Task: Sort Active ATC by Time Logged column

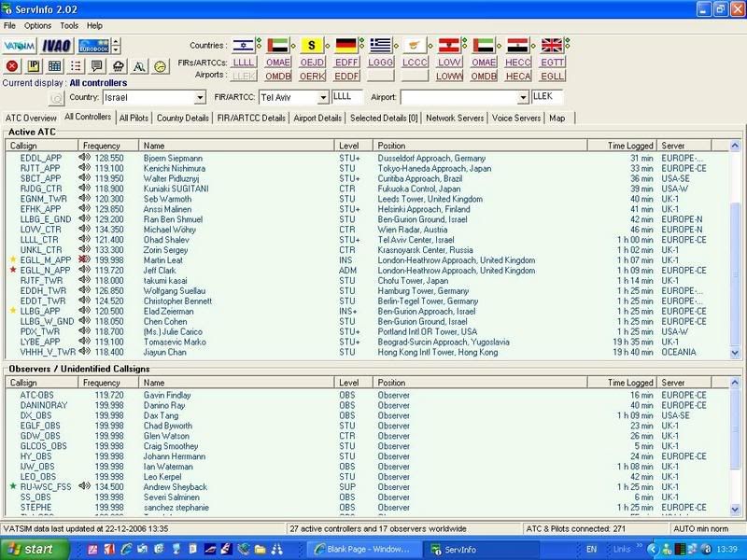Action: tap(629, 147)
